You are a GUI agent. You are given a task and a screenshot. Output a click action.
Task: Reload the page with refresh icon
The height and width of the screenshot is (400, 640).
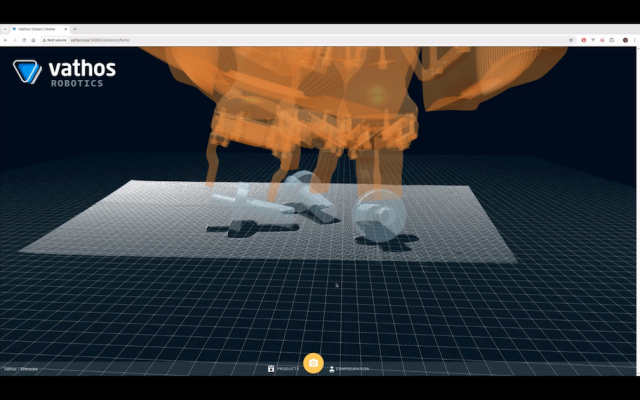click(24, 40)
